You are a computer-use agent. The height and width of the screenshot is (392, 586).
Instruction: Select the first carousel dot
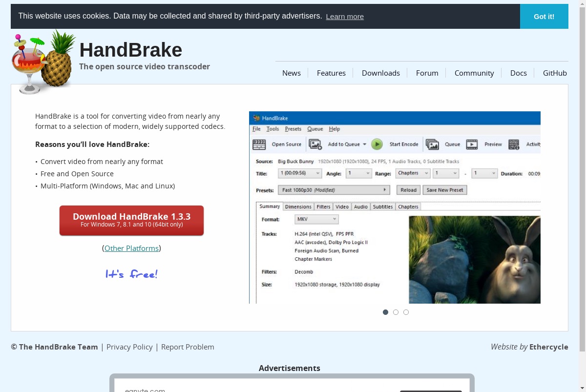click(x=385, y=312)
